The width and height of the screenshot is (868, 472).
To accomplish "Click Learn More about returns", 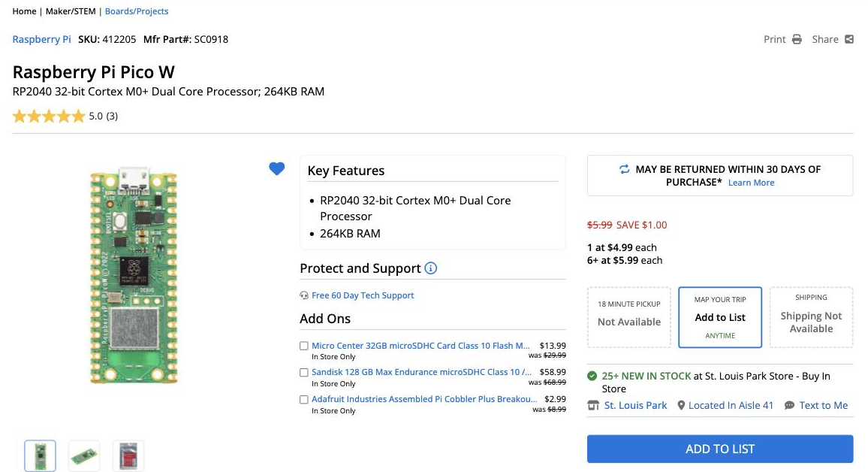I will point(751,183).
